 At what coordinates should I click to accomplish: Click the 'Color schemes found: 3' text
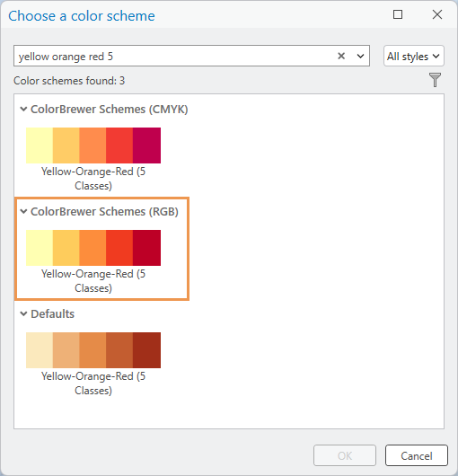pos(69,81)
